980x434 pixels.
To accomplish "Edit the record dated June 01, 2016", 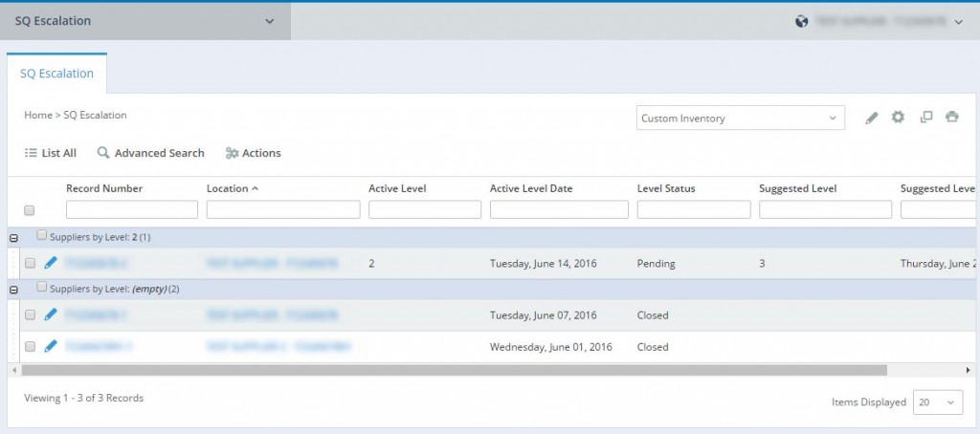I will pyautogui.click(x=51, y=346).
